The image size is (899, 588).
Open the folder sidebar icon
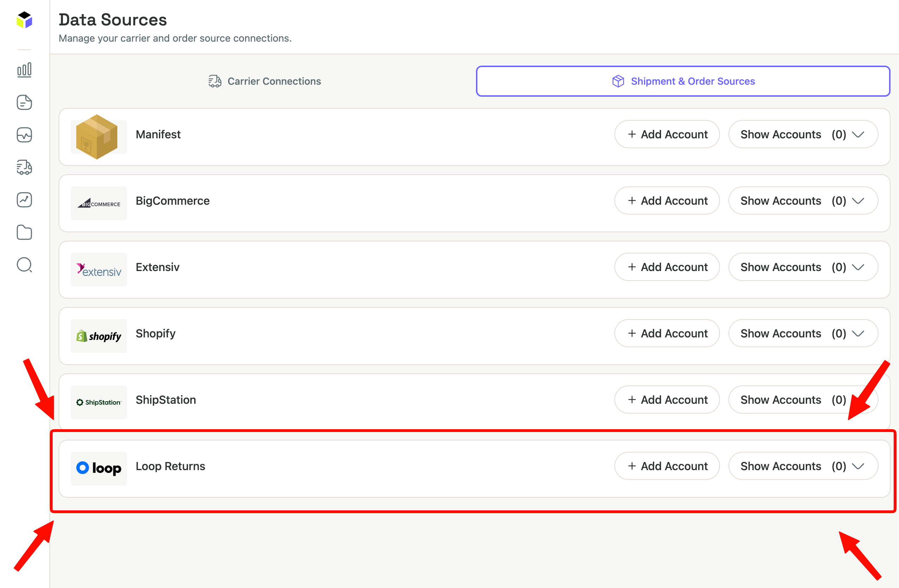pos(25,232)
